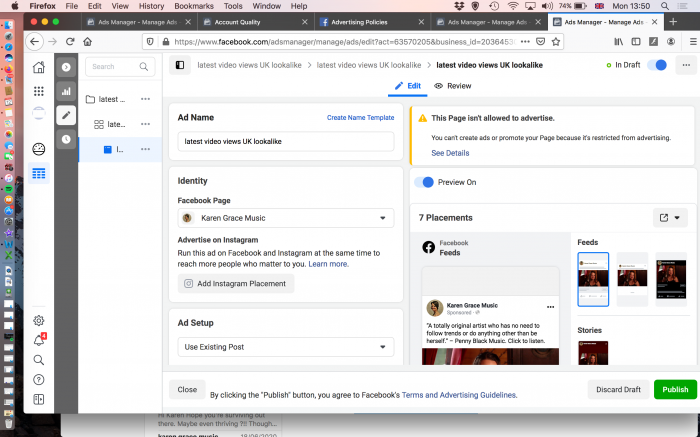Open the Ads Manager home icon
700x437 pixels.
39,67
